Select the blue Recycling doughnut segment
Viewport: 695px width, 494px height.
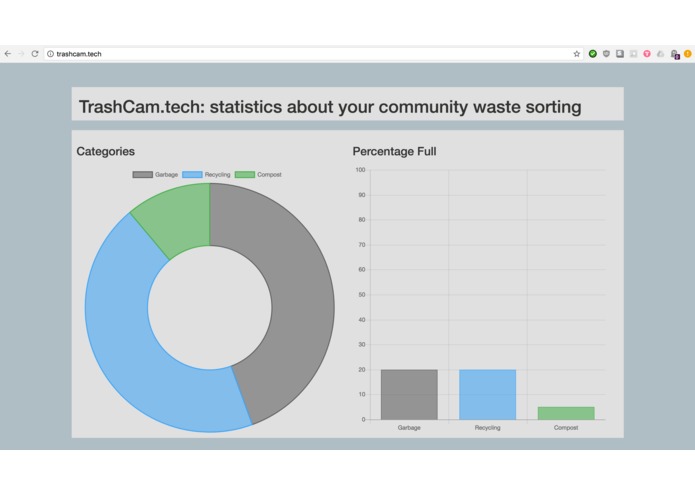tap(120, 328)
